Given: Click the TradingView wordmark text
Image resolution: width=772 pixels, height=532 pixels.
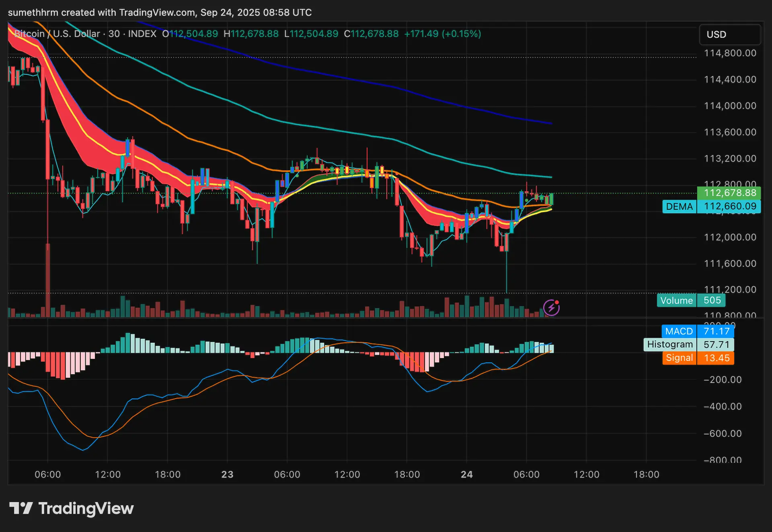Looking at the screenshot, I should tap(86, 508).
